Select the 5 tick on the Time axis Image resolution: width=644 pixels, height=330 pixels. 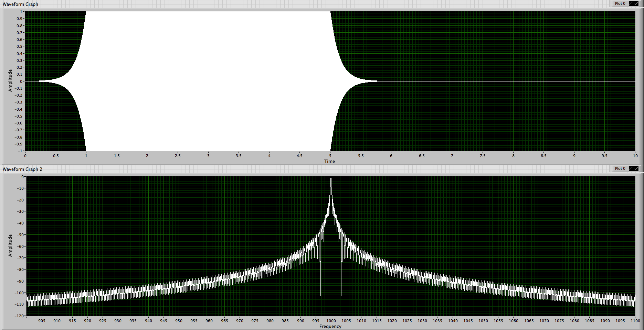point(330,156)
